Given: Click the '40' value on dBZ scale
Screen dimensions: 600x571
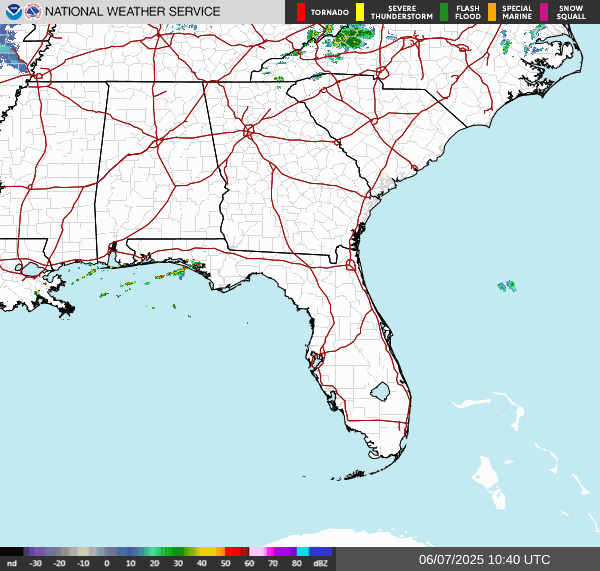Looking at the screenshot, I should click(x=202, y=563).
